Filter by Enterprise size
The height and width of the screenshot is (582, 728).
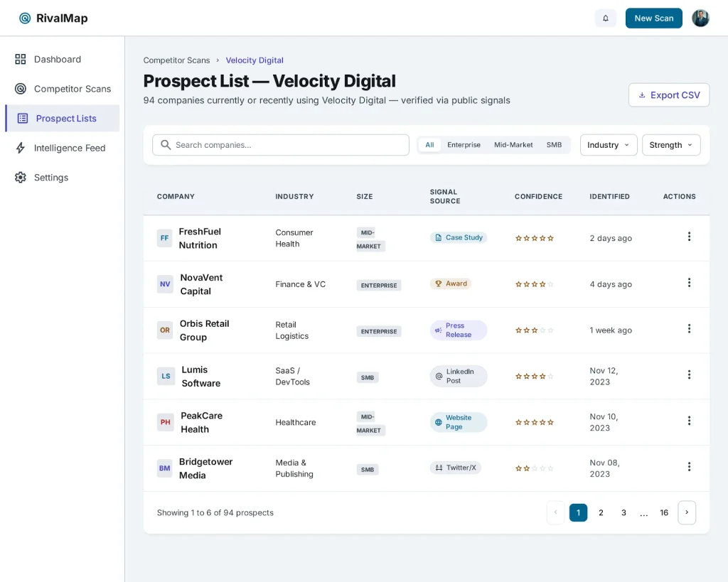pyautogui.click(x=464, y=145)
